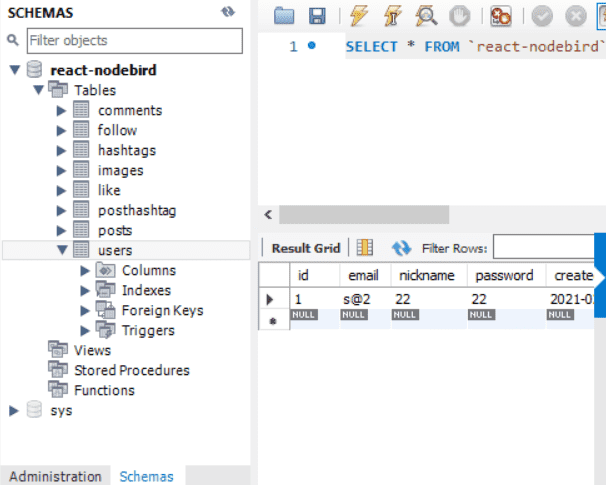Viewport: 606px width, 485px height.
Task: Click search magnifier beside Filter objects
Action: click(x=13, y=39)
